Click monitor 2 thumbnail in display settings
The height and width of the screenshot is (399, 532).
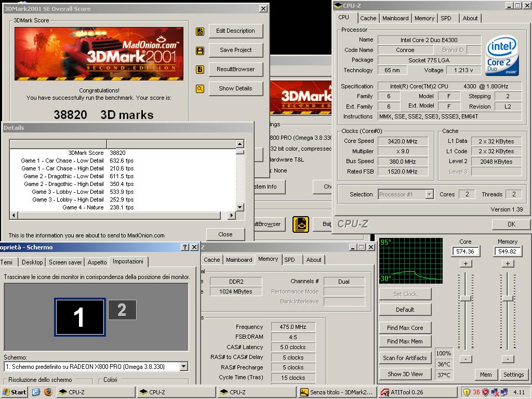coord(122,310)
